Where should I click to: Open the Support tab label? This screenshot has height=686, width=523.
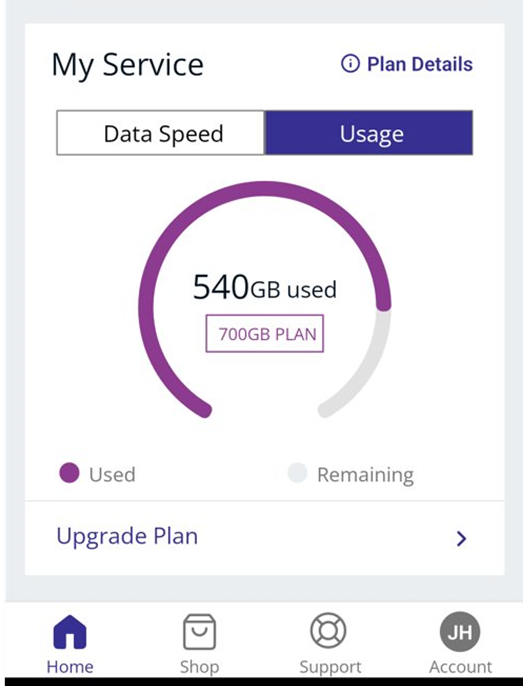[330, 667]
